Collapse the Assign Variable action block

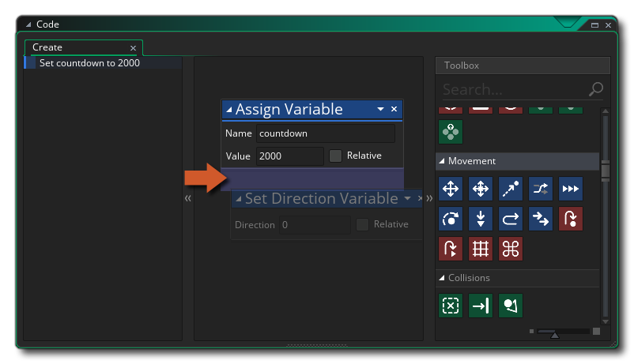click(229, 110)
